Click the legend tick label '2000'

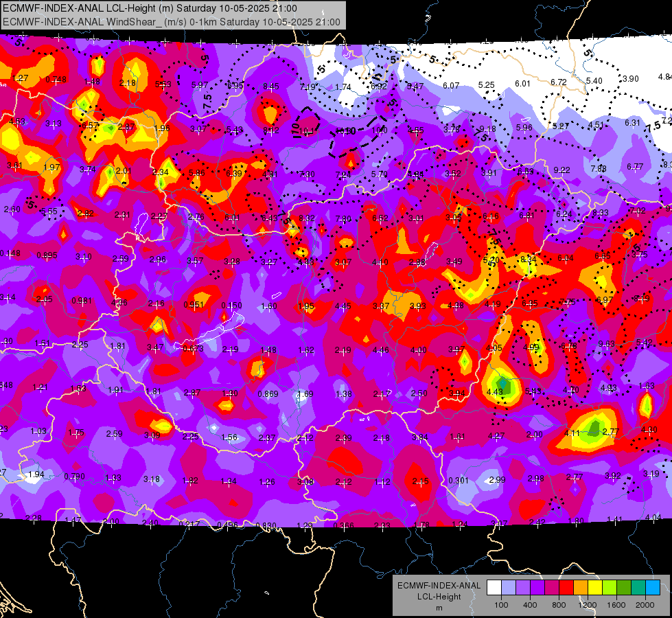(645, 605)
